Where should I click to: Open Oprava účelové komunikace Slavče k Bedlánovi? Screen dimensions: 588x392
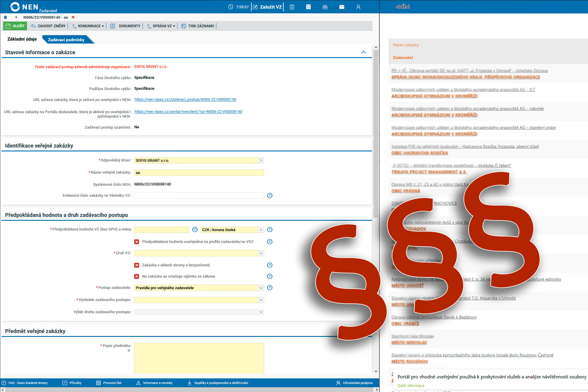(434, 317)
